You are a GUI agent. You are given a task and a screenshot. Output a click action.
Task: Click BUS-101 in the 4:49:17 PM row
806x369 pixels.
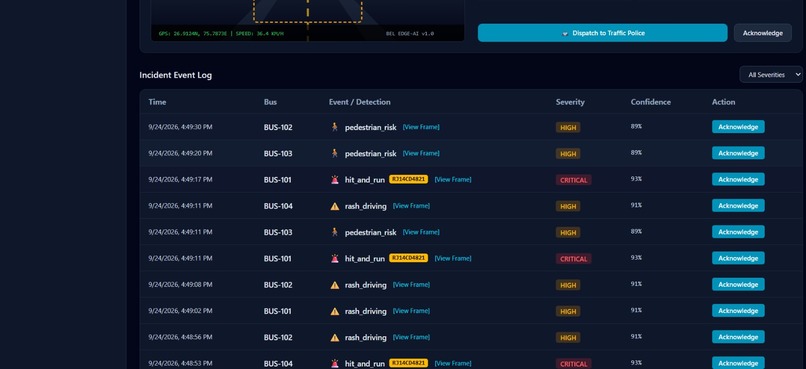point(278,180)
